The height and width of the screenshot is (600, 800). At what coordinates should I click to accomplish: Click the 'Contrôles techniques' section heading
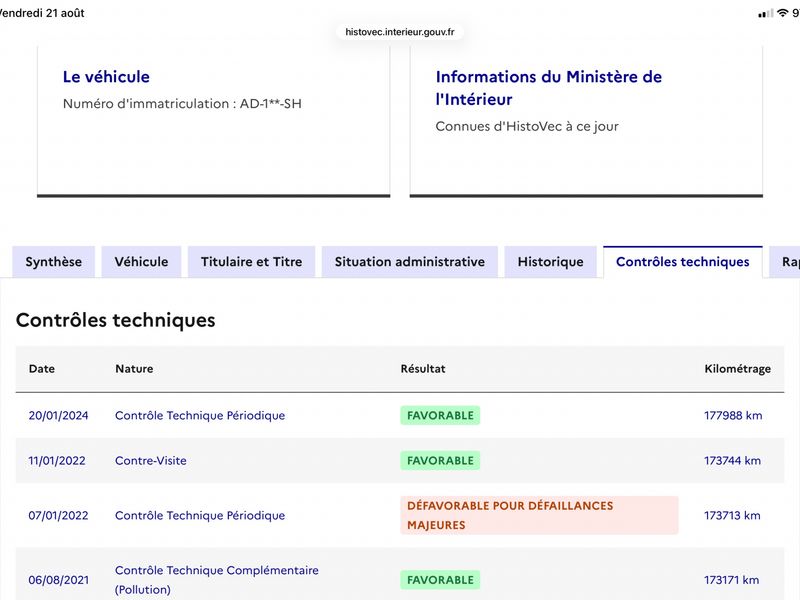116,320
